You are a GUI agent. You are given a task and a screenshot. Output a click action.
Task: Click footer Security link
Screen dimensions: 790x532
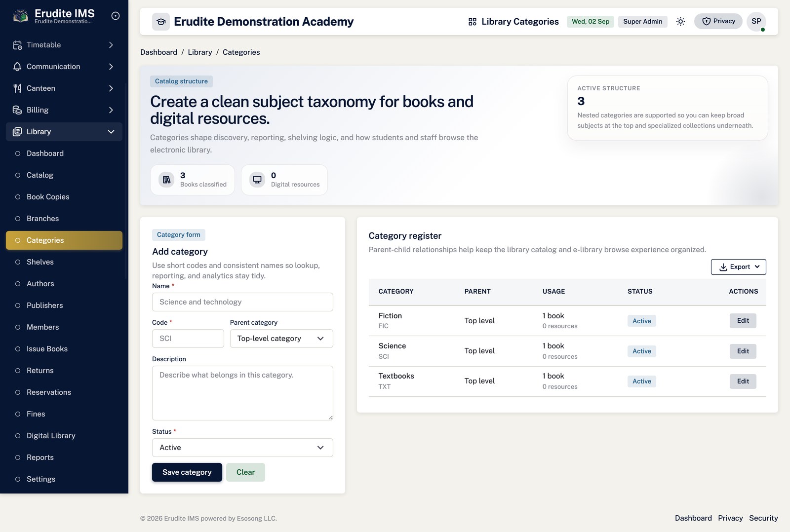pyautogui.click(x=763, y=518)
